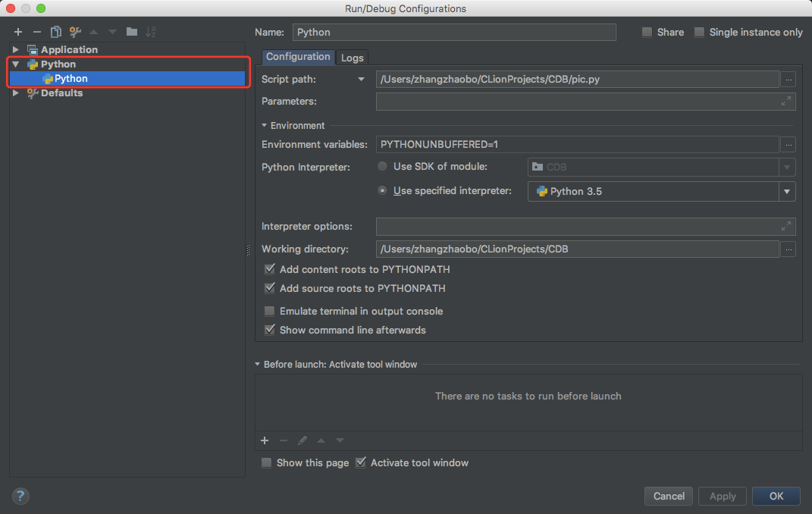The height and width of the screenshot is (514, 812).
Task: Collapse the Python tree node
Action: 15,64
